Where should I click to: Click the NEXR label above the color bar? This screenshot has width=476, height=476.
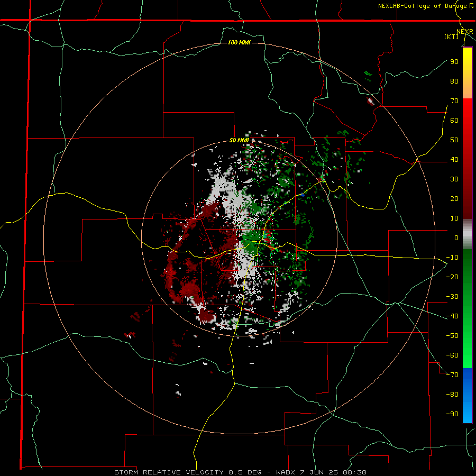465,32
